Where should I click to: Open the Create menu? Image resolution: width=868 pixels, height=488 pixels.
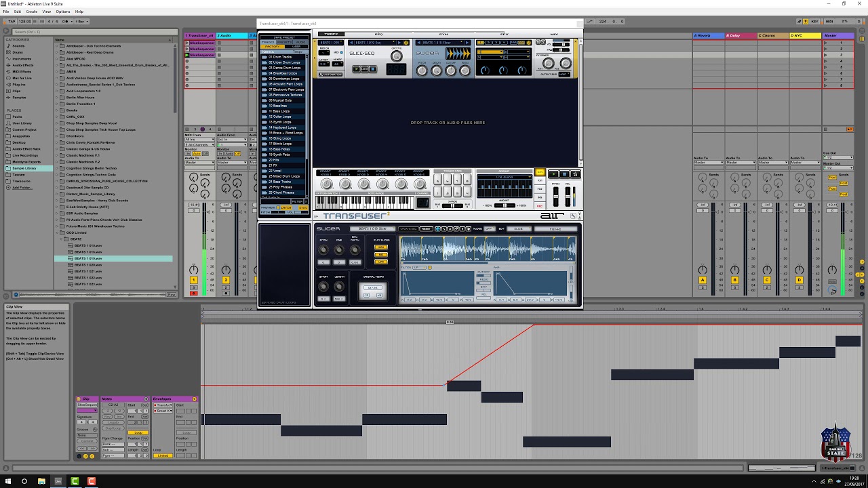[32, 12]
